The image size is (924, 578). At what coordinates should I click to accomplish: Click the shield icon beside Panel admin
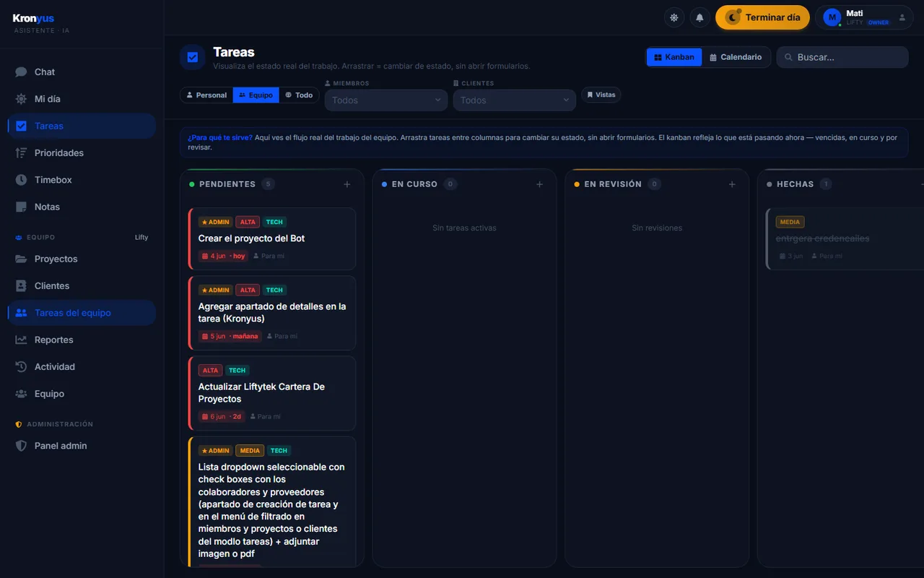coord(21,446)
